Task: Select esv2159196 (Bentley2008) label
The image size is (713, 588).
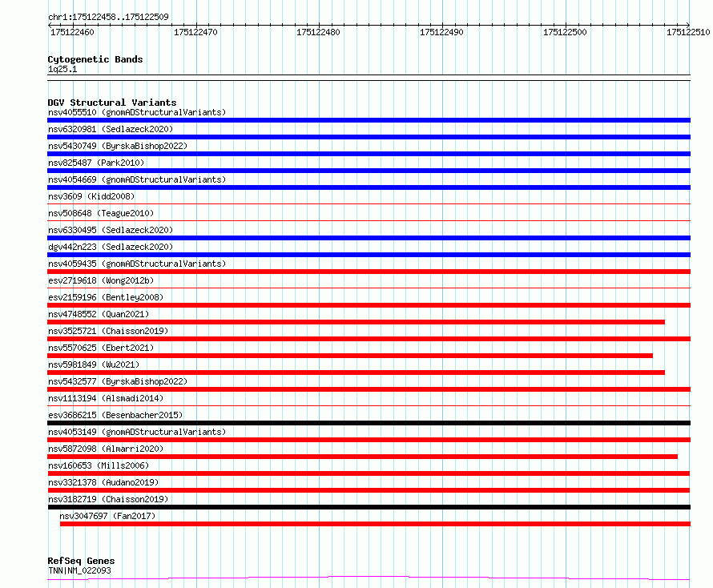Action: [x=106, y=297]
